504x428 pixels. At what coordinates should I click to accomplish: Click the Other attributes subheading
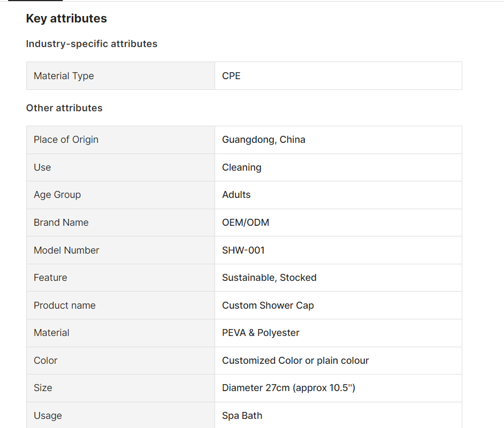[x=64, y=108]
